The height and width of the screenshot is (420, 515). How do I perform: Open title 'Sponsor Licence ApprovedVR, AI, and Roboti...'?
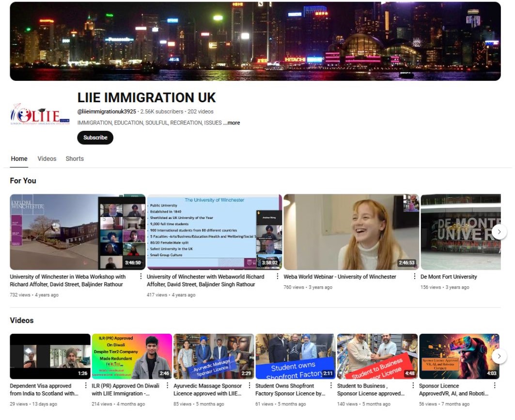click(x=453, y=389)
